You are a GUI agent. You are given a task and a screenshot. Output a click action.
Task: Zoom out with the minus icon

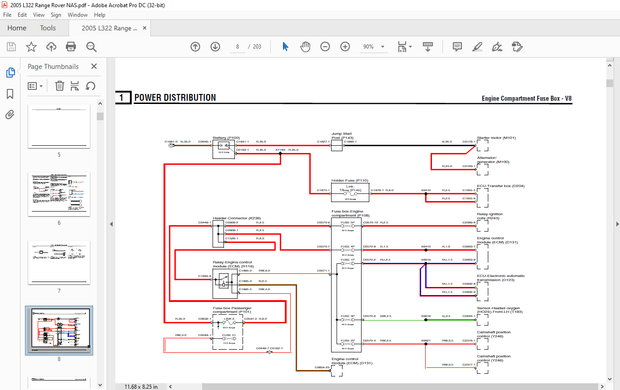(325, 47)
